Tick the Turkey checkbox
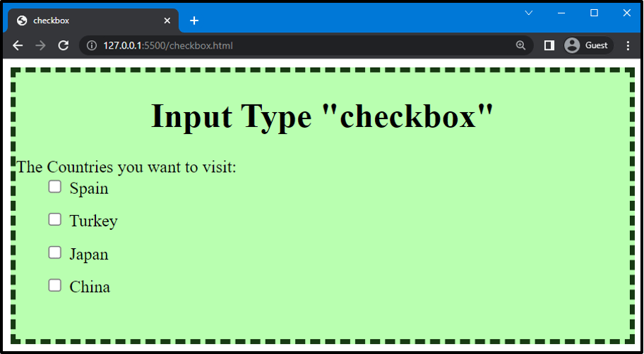644x354 pixels. (x=54, y=219)
